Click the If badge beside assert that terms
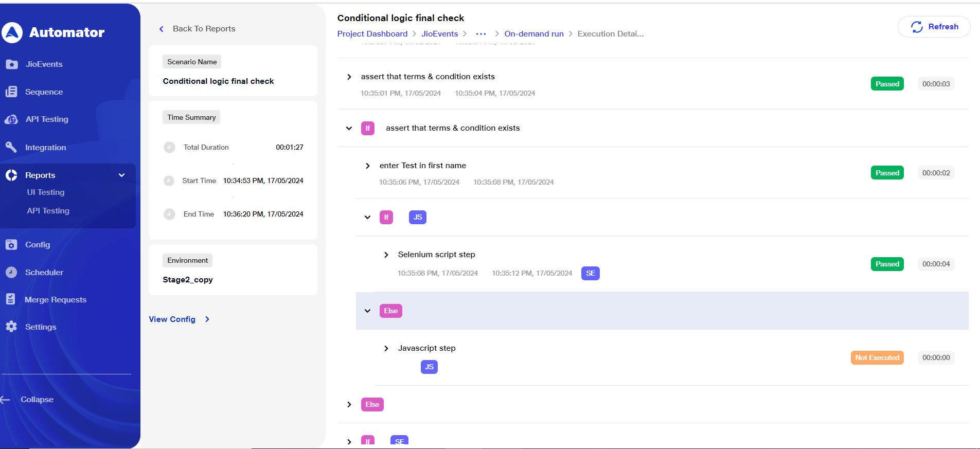This screenshot has width=980, height=449. click(x=368, y=128)
